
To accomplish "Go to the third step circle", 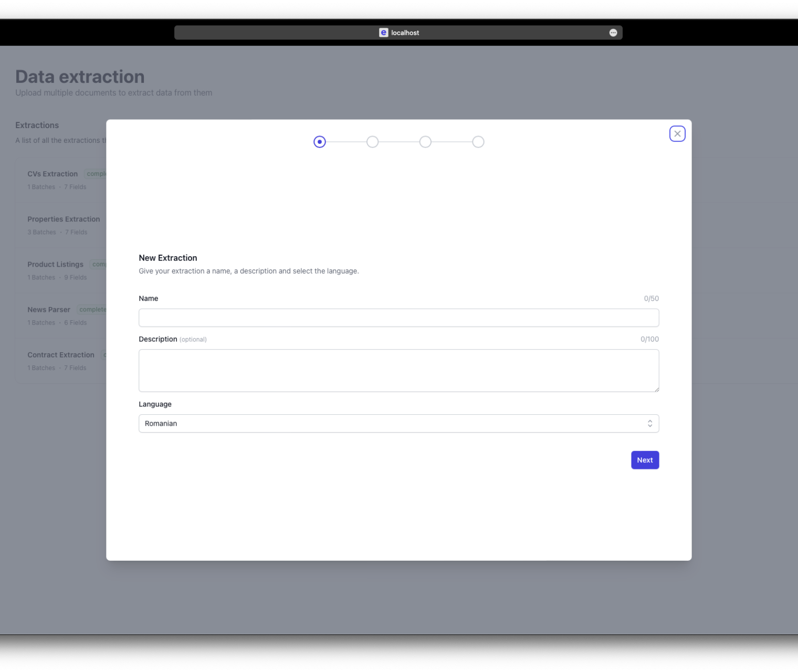I will (425, 142).
